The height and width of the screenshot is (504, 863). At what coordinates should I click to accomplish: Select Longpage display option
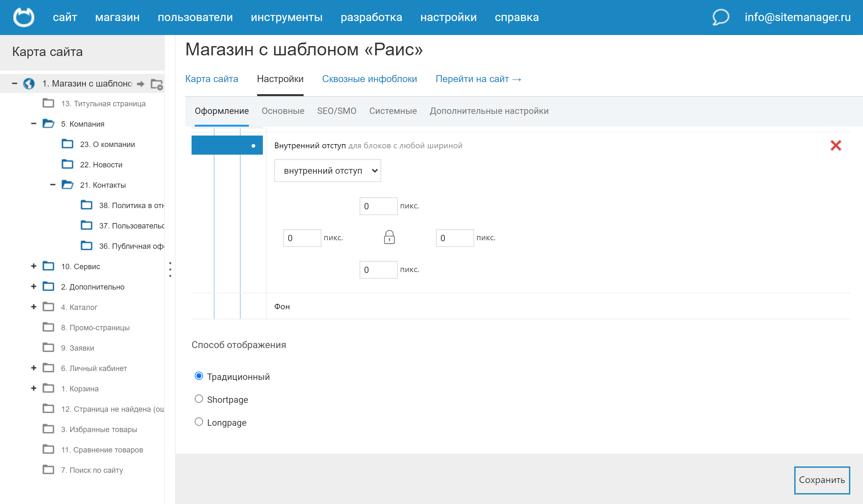pos(199,422)
